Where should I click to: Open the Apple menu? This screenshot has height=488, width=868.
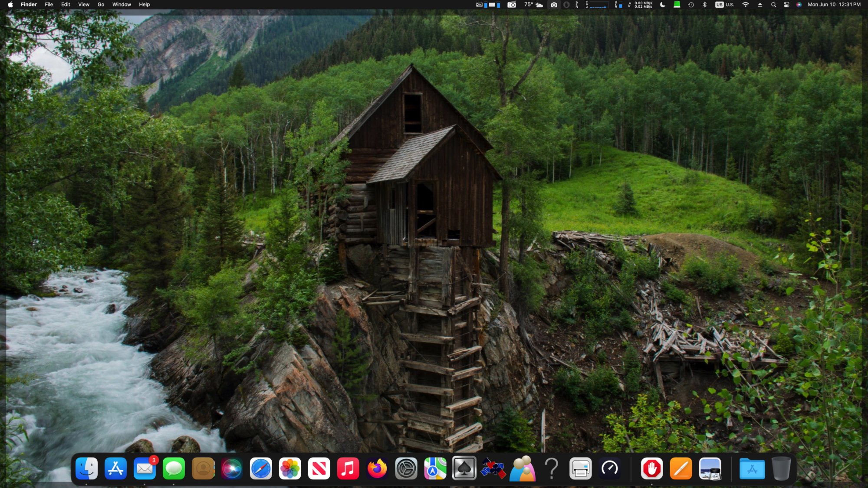point(10,5)
